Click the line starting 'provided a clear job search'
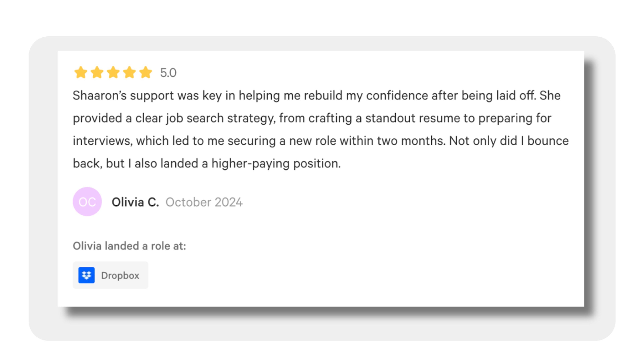 (312, 118)
